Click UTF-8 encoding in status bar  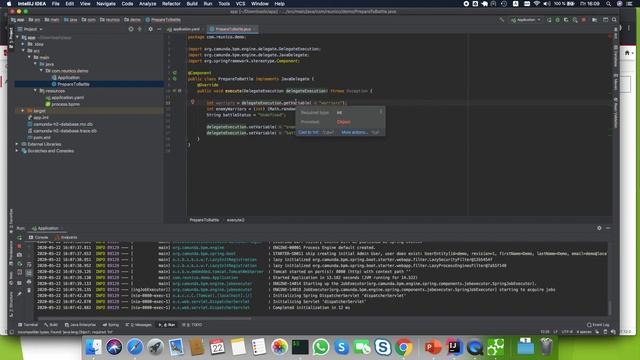click(567, 332)
